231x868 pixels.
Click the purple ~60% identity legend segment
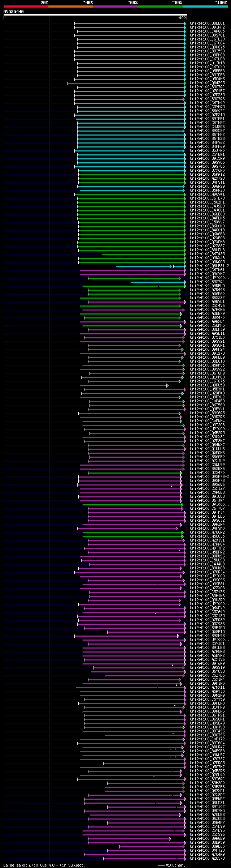pos(115,7)
